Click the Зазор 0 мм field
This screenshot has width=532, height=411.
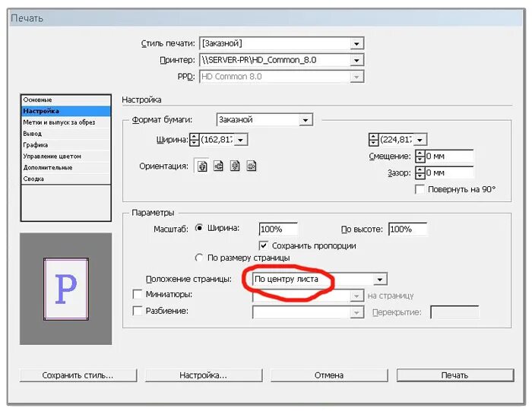click(x=449, y=173)
